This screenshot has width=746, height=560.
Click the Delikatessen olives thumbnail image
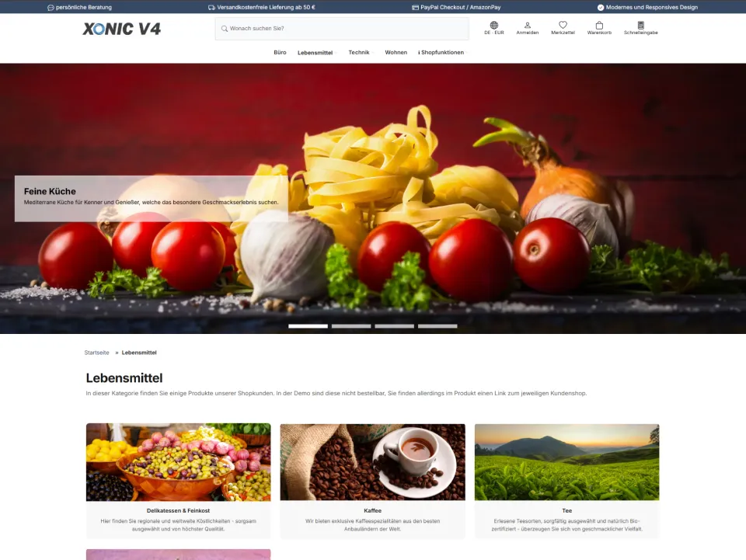(x=179, y=462)
